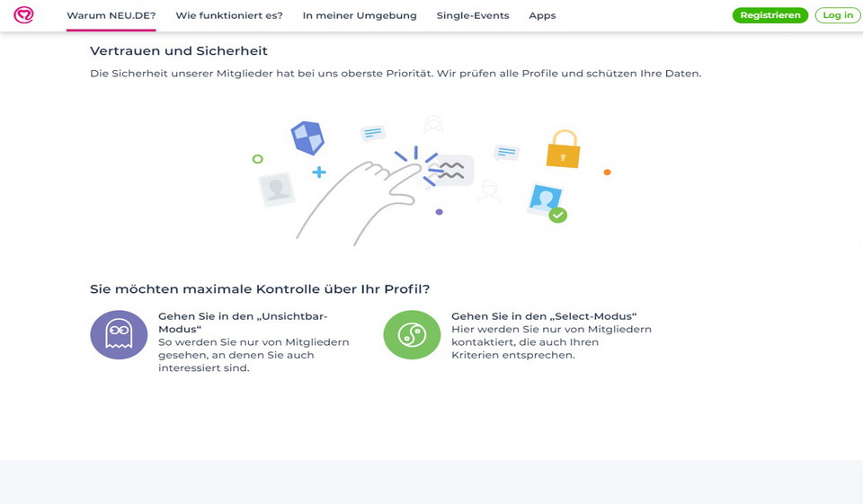Click the chat bubble beside the blue shield
The width and height of the screenshot is (863, 504).
[372, 133]
